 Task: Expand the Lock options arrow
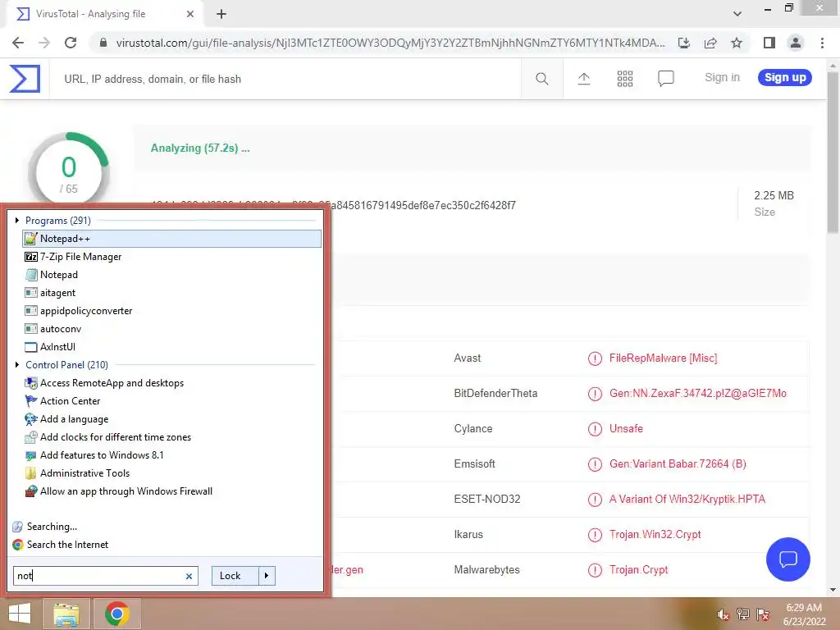[x=267, y=576]
